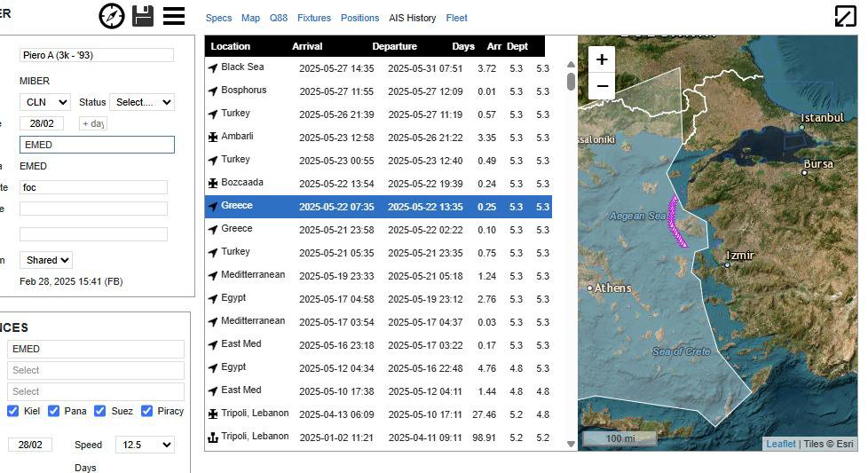
Task: Click the scrollbar thumb in AIS history list
Action: point(571,82)
